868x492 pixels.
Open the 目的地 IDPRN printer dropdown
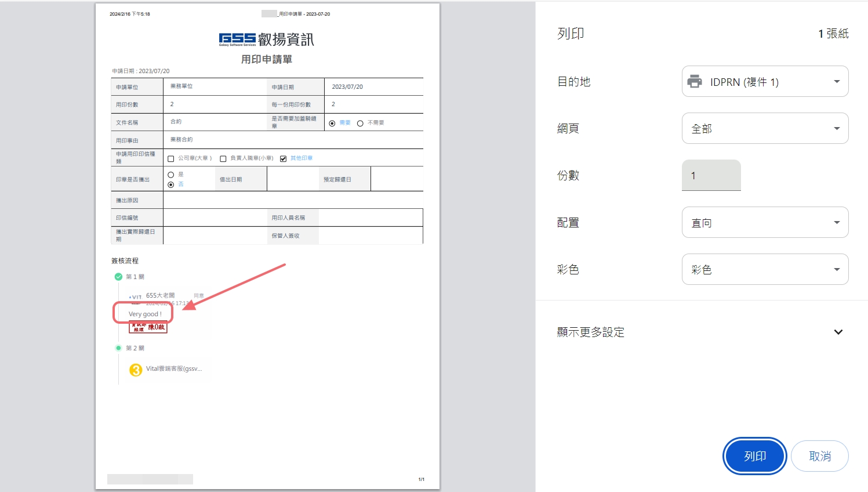tap(765, 82)
